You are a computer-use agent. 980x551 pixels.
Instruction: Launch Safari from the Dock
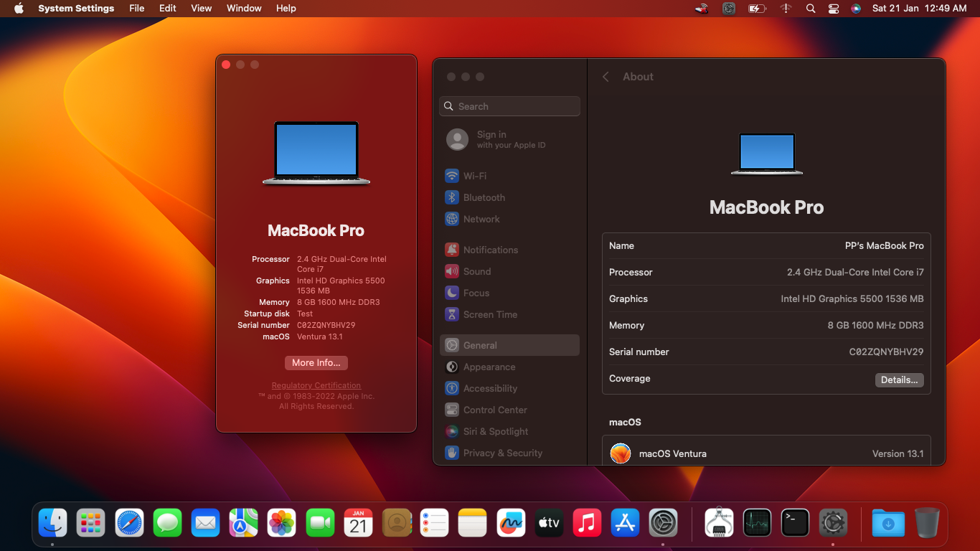(x=129, y=523)
